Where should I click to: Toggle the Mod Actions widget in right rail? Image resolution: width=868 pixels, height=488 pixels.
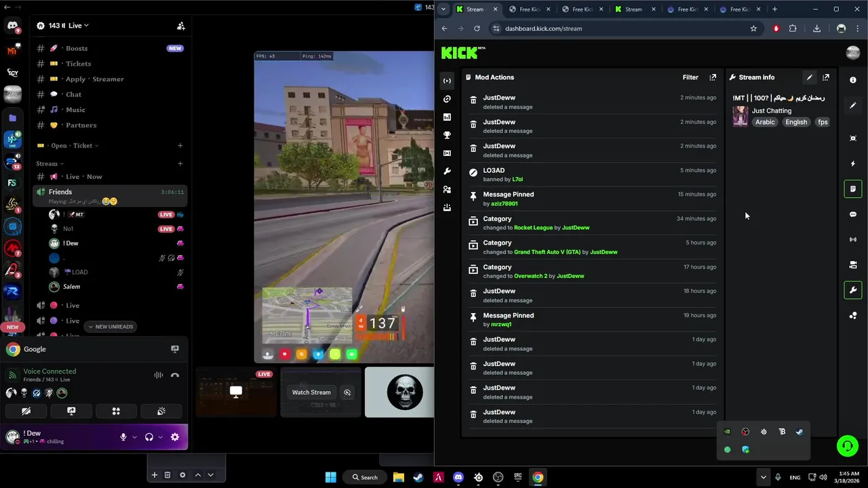pos(853,188)
